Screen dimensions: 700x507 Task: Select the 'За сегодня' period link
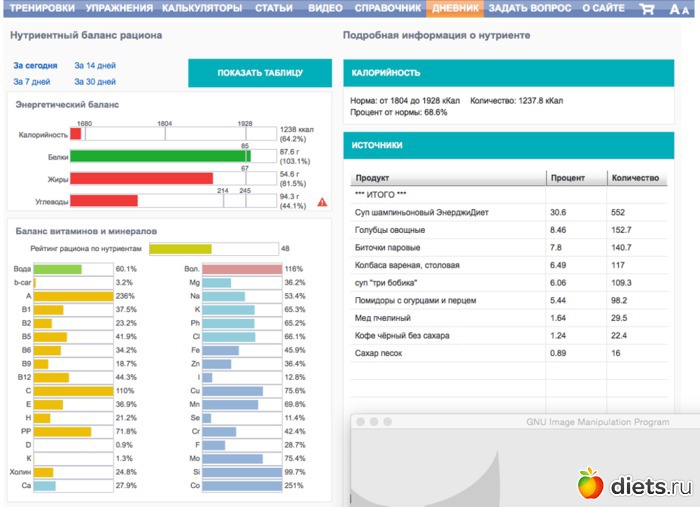coord(33,64)
